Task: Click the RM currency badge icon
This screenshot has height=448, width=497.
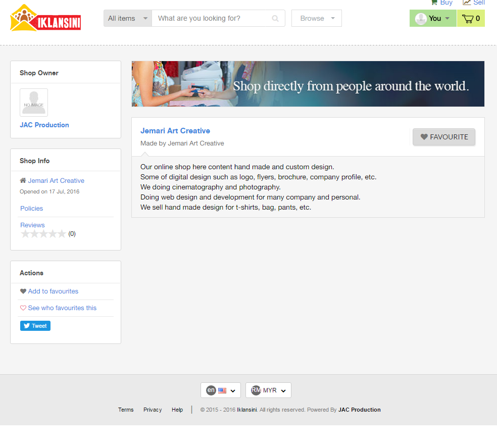Action: click(x=256, y=390)
